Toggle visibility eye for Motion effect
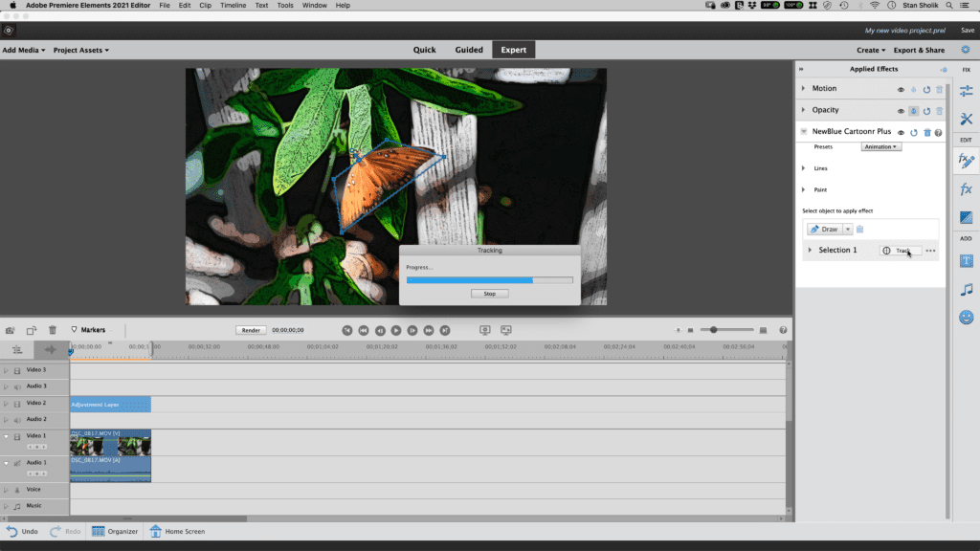This screenshot has height=551, width=980. [901, 89]
